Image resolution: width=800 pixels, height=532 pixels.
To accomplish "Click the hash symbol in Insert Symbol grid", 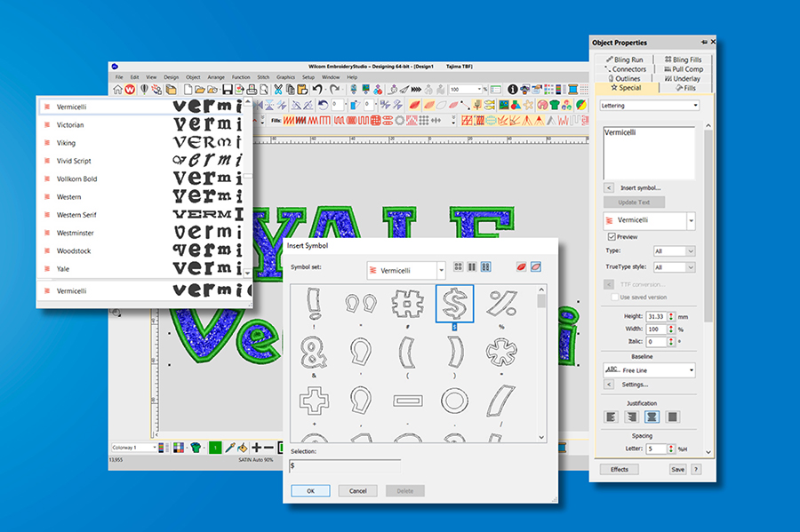I will pyautogui.click(x=408, y=305).
